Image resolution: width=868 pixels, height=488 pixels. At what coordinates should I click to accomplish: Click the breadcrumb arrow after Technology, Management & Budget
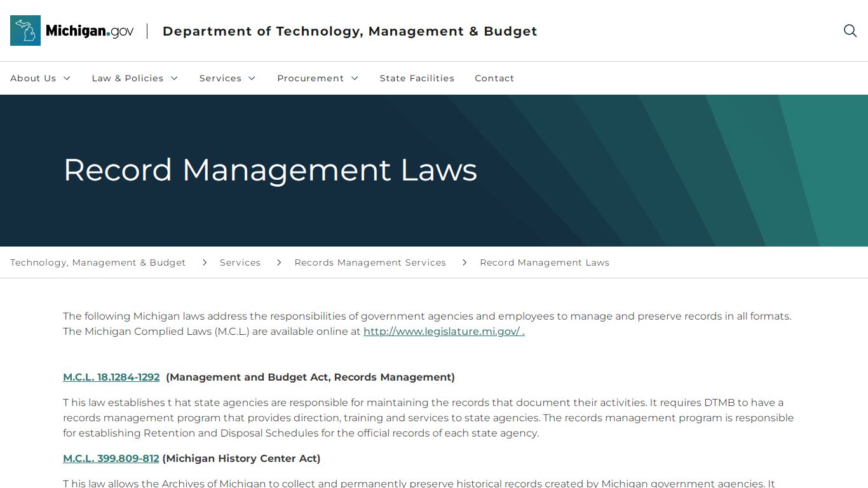(x=204, y=262)
